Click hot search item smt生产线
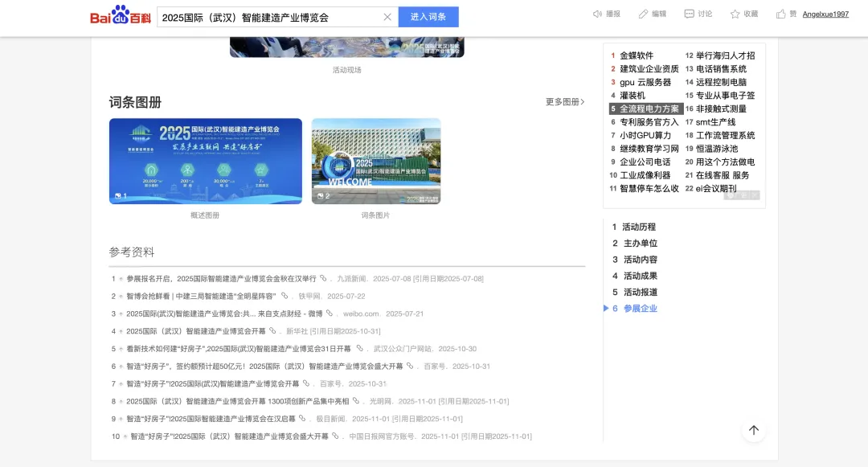868x467 pixels. (x=716, y=121)
